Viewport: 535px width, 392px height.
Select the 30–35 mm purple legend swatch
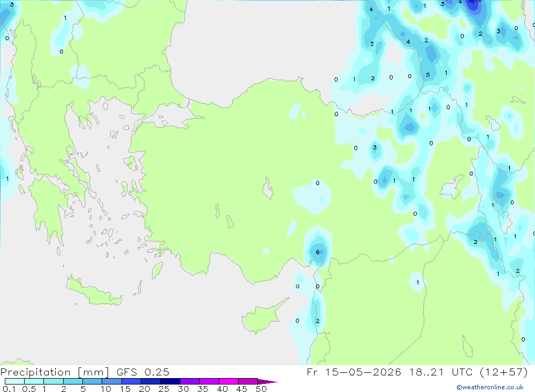point(190,381)
